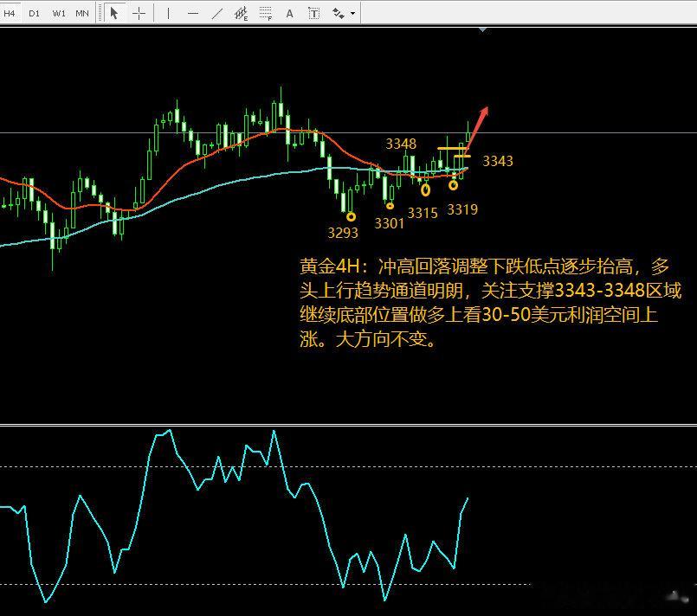Click the '3348' price label
The image size is (697, 616).
click(401, 144)
